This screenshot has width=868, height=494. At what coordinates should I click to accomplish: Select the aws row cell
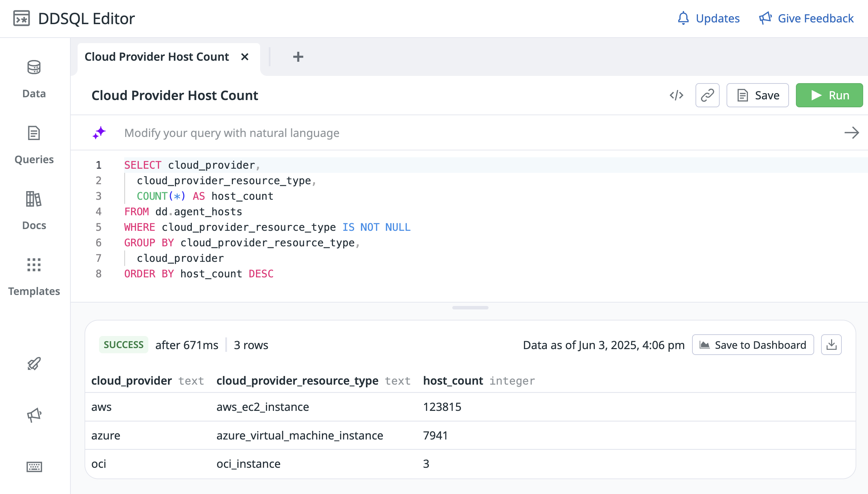(101, 407)
